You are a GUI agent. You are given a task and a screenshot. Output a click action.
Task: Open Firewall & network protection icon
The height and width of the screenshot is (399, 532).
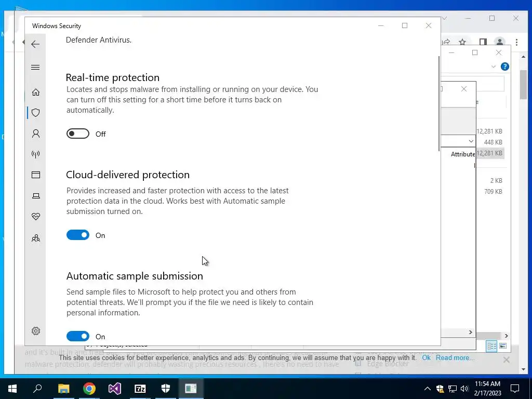click(x=36, y=154)
